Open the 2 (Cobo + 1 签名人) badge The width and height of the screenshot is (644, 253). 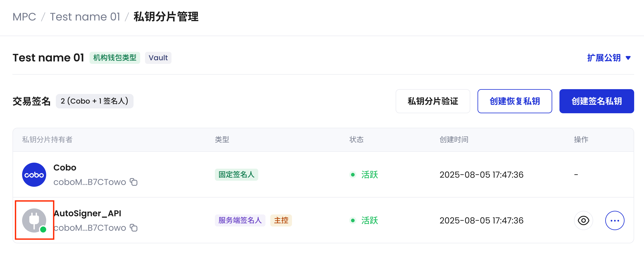pyautogui.click(x=94, y=101)
